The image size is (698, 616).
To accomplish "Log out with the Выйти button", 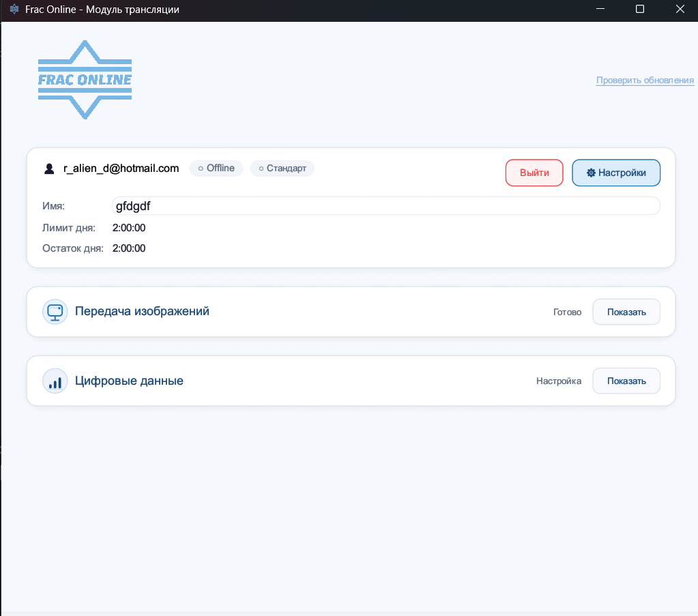I will pyautogui.click(x=534, y=173).
